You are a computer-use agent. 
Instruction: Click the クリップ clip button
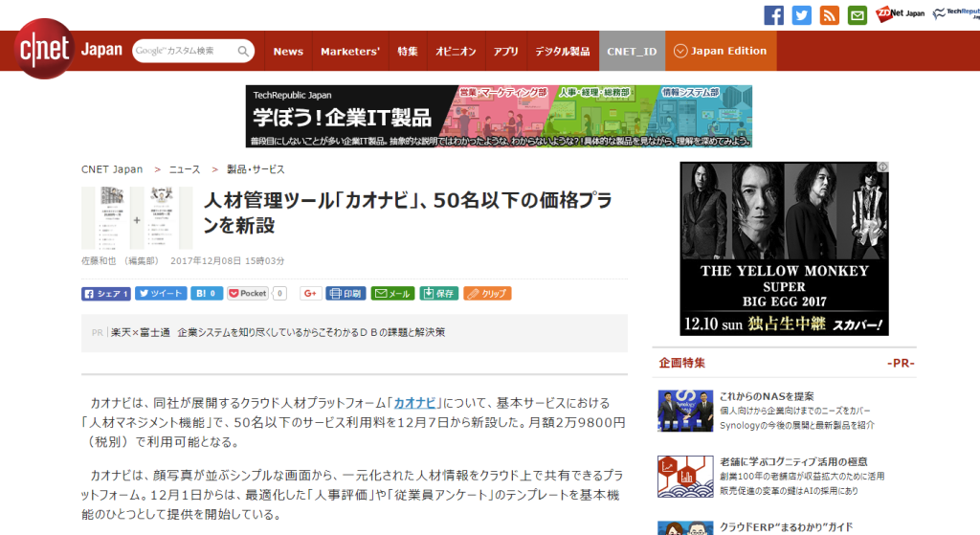coord(487,293)
